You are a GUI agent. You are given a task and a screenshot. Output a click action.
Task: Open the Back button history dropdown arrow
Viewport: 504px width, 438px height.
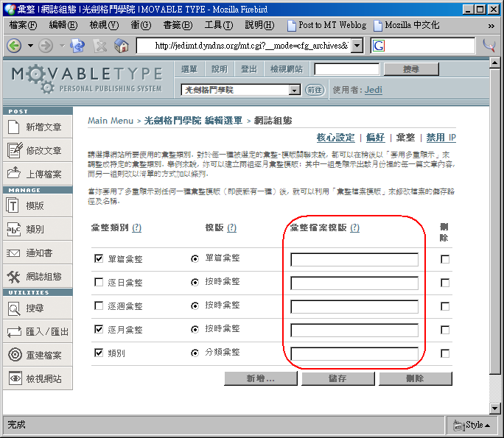tap(30, 46)
